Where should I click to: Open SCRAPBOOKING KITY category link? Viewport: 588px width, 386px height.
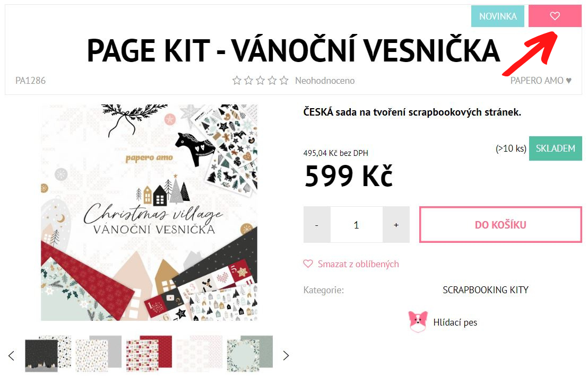click(485, 289)
